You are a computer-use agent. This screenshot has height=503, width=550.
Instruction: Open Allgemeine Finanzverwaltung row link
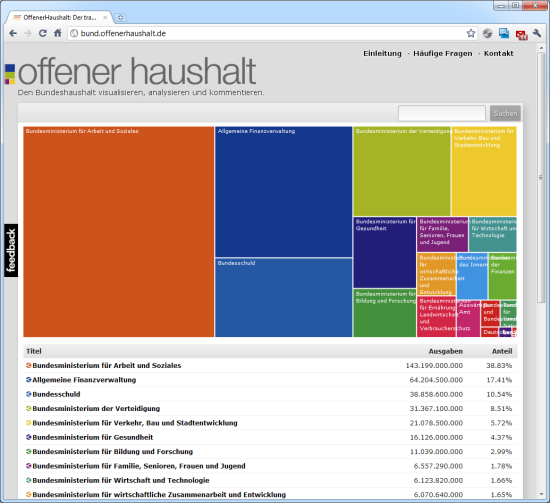point(84,380)
